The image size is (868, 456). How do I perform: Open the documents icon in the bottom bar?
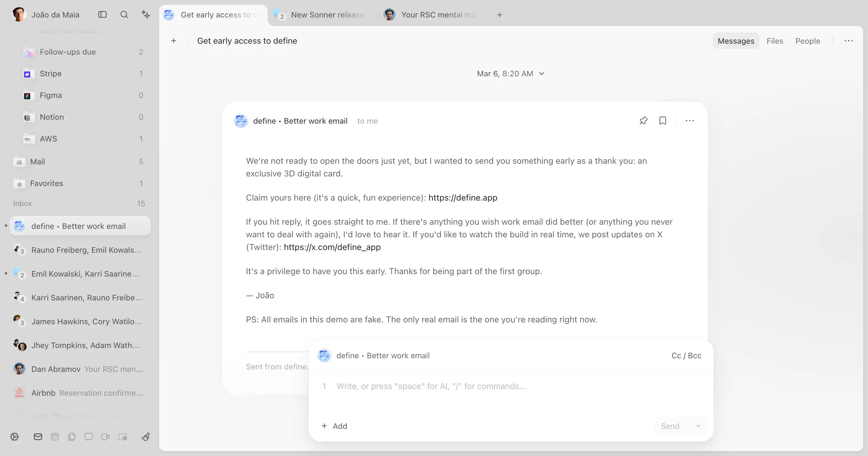[72, 437]
